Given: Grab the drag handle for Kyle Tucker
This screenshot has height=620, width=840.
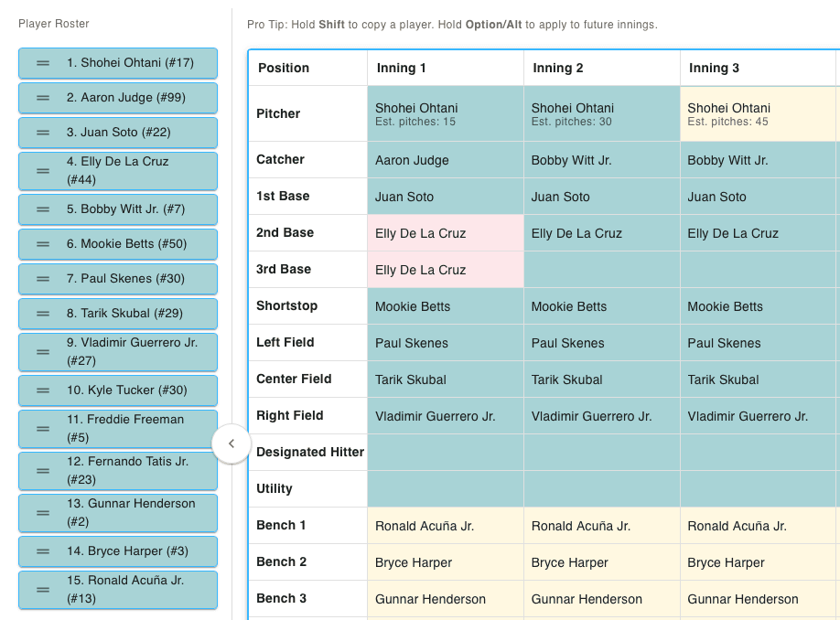Looking at the screenshot, I should point(42,390).
